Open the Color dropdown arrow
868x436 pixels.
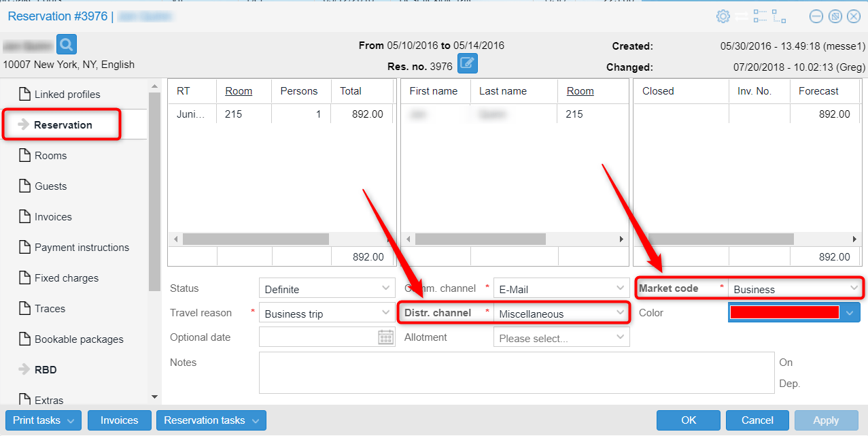tap(850, 313)
